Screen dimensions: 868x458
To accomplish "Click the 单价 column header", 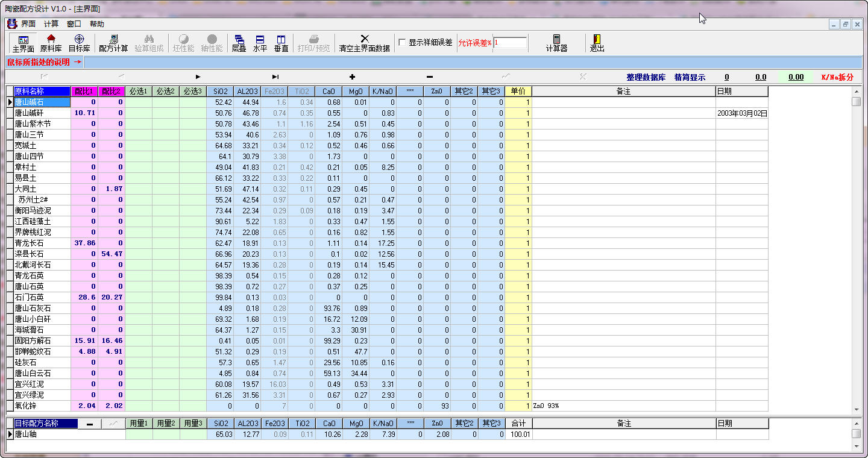I will point(518,92).
